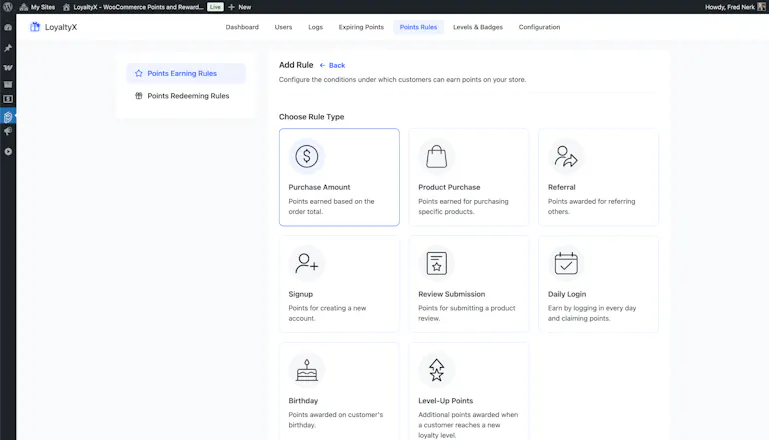
Task: Click 'Points for submitting a product review.' text
Action: (x=467, y=313)
